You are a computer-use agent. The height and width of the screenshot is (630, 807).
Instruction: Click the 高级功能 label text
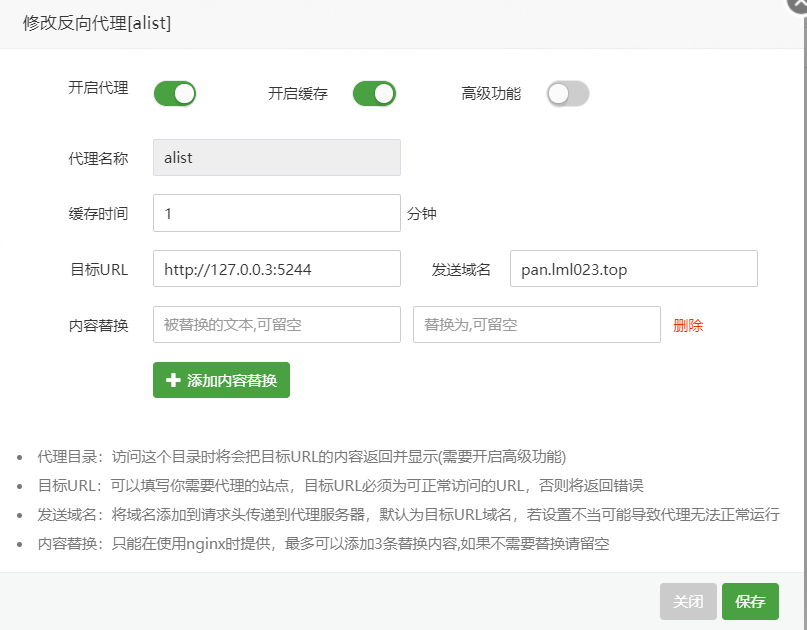click(x=491, y=94)
